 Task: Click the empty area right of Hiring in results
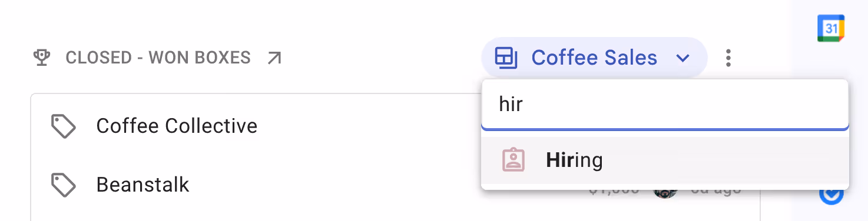(725, 160)
